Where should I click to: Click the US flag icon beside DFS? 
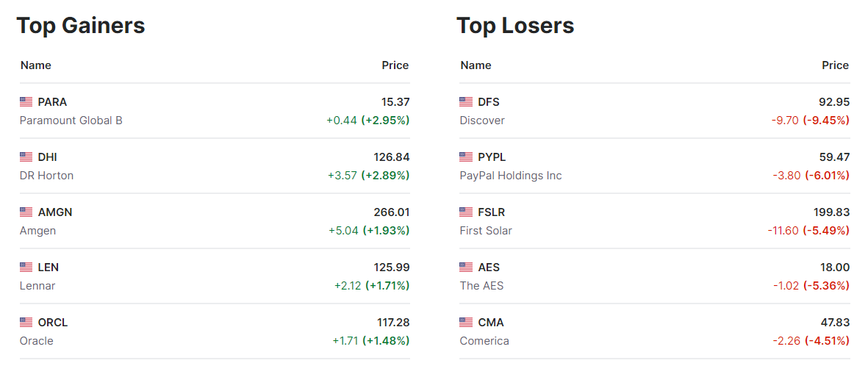466,102
